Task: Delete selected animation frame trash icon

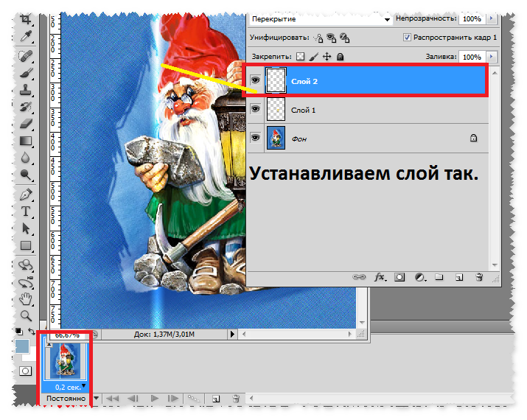Action: point(236,399)
